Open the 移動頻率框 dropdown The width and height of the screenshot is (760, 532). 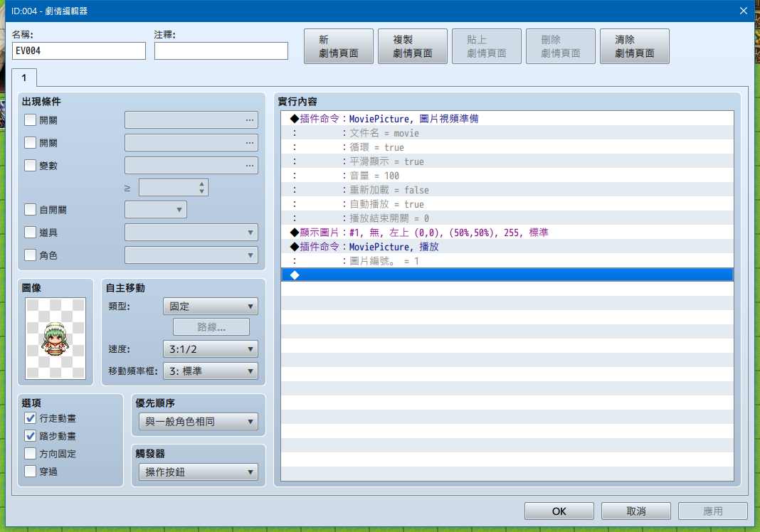[x=211, y=371]
